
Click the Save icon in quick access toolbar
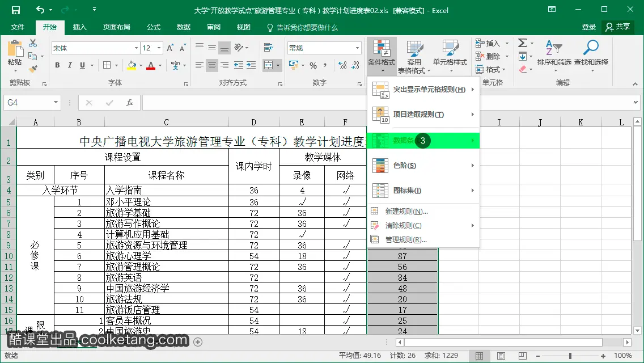click(x=15, y=10)
